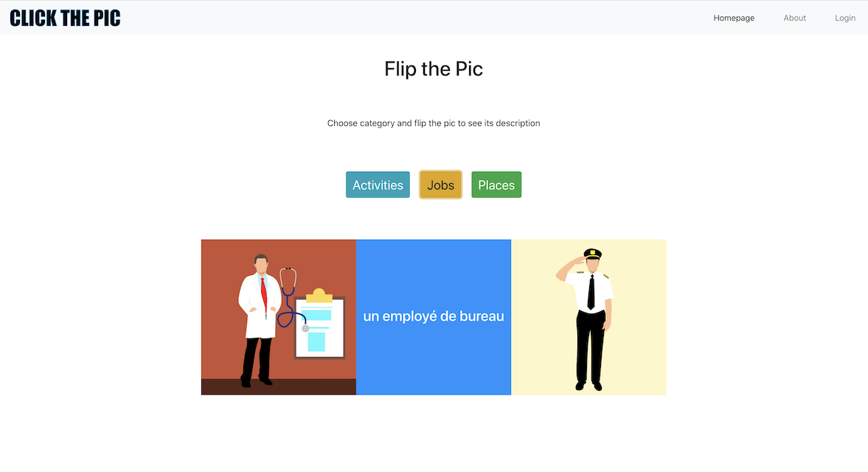
Task: Click the pilot's black cap
Action: [x=592, y=254]
